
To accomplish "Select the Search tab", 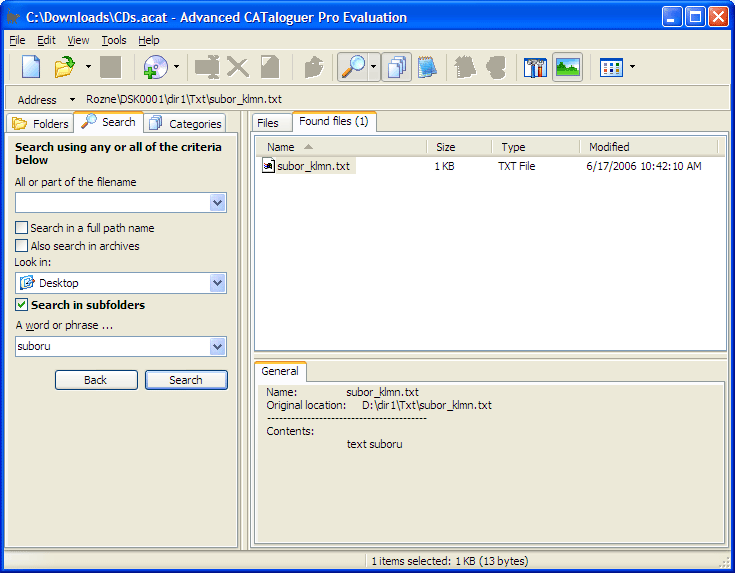I will [x=108, y=122].
